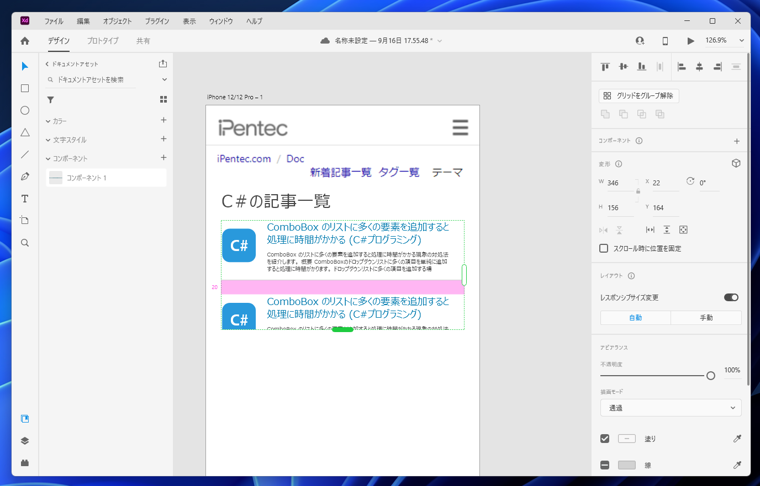Open the ファイル menu
Image resolution: width=760 pixels, height=486 pixels.
54,21
